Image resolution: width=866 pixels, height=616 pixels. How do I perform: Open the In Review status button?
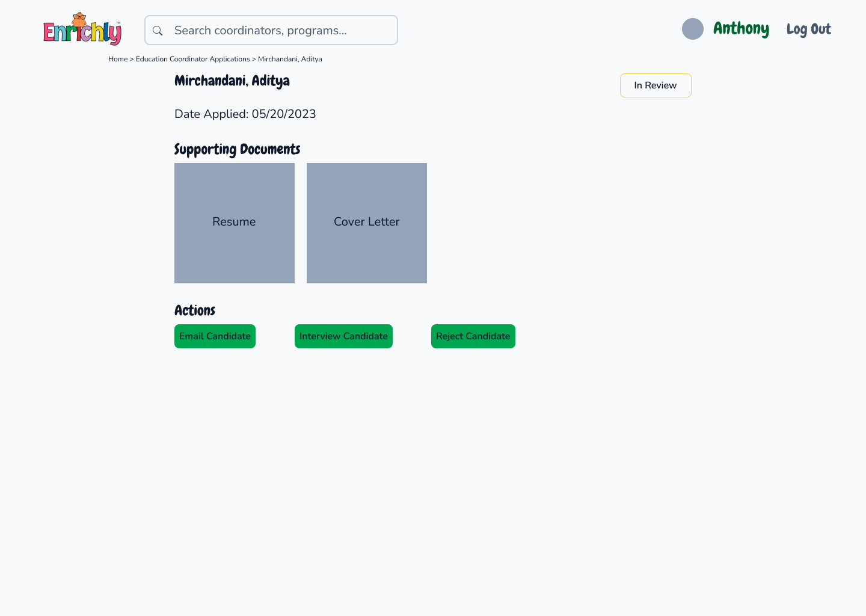[656, 85]
